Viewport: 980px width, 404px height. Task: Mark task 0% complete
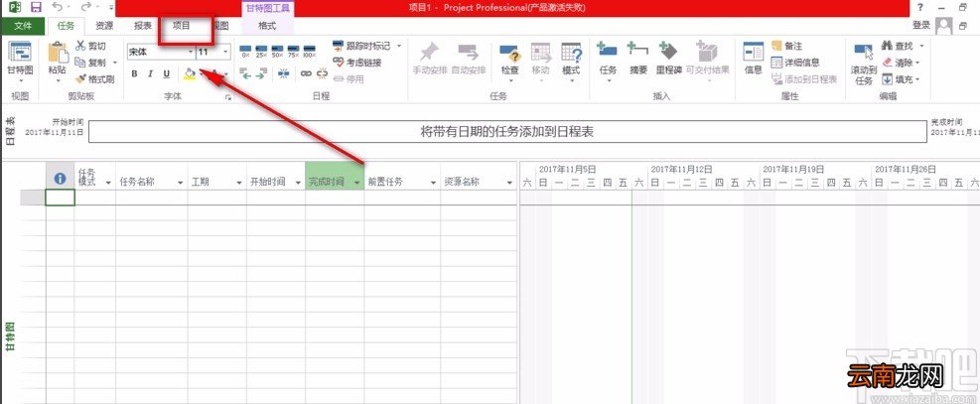245,51
